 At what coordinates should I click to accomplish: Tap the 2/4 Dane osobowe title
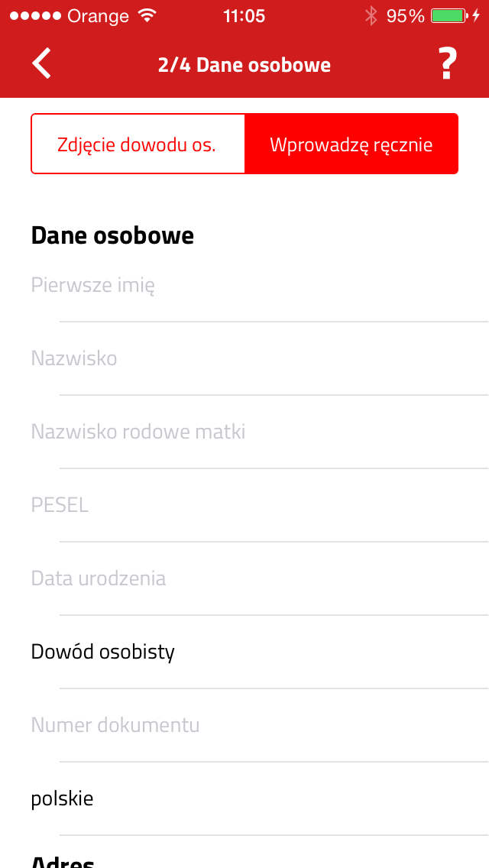pyautogui.click(x=244, y=64)
